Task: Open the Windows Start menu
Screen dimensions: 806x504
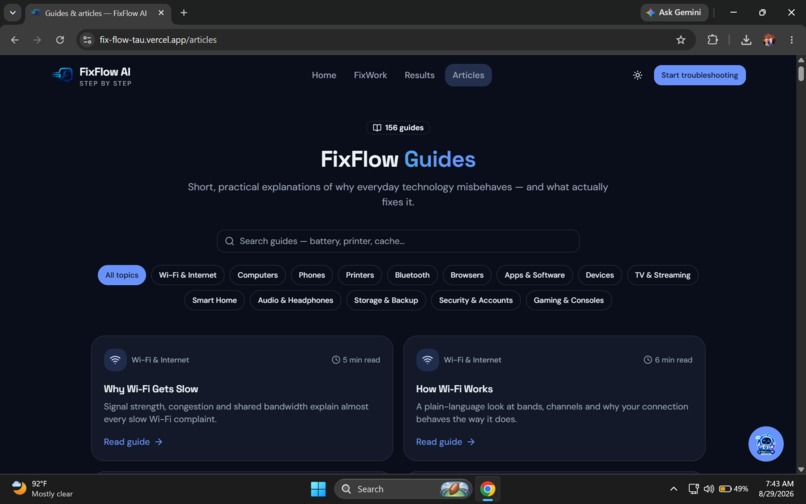Action: [318, 489]
